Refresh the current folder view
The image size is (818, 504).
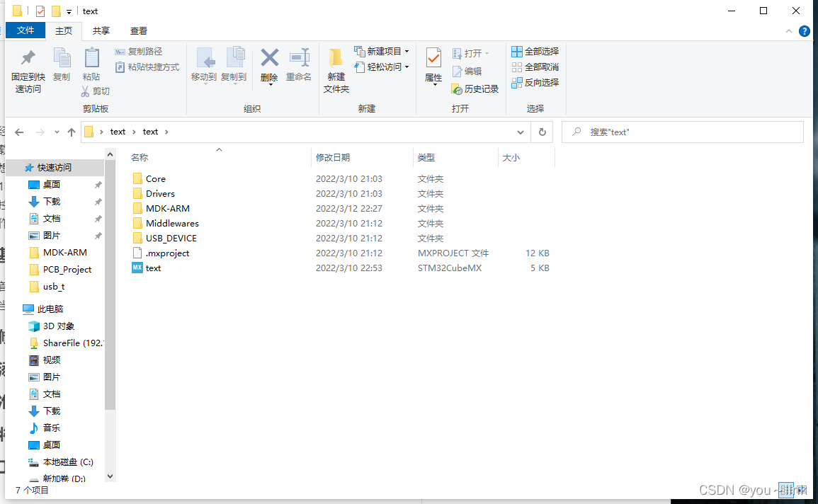543,132
